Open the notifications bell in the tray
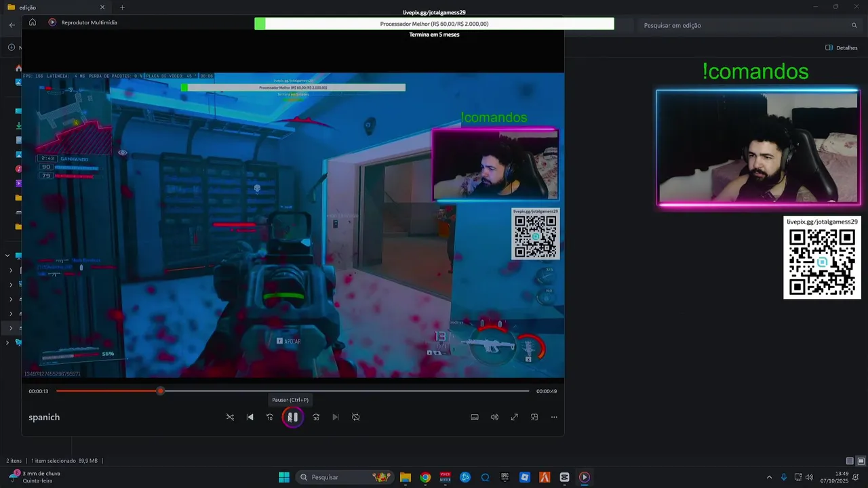The height and width of the screenshot is (488, 868). point(856,477)
